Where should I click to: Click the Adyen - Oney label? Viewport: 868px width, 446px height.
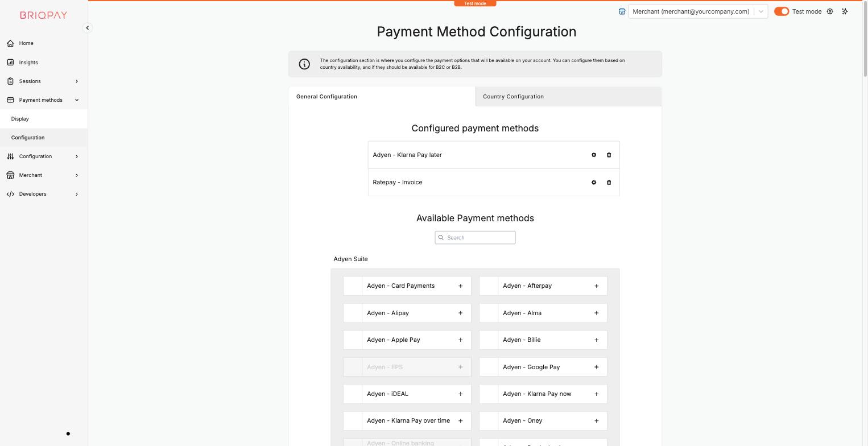tap(522, 421)
